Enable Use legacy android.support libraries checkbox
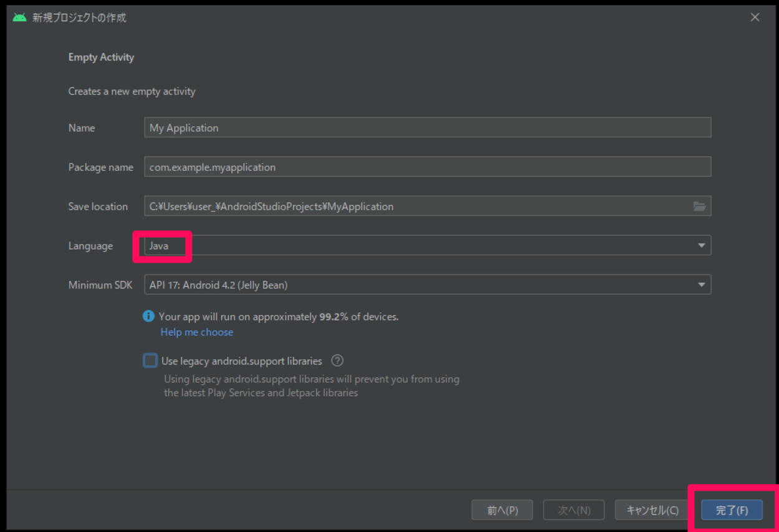This screenshot has height=532, width=779. [150, 361]
